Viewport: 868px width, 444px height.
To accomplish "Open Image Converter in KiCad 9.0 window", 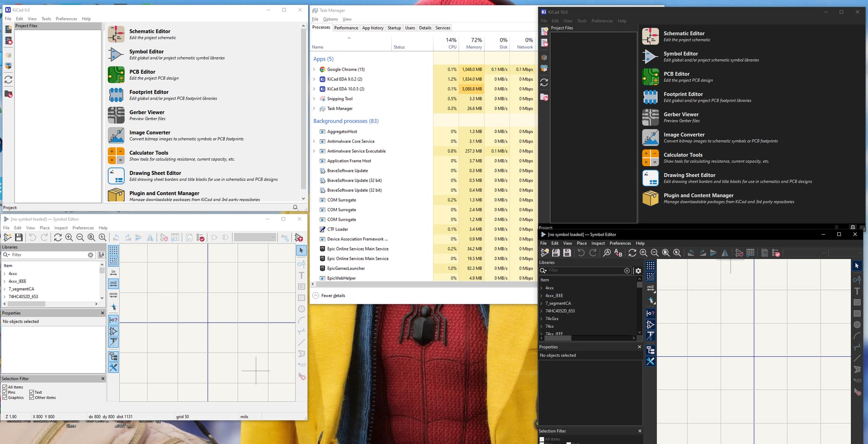I will click(x=116, y=136).
